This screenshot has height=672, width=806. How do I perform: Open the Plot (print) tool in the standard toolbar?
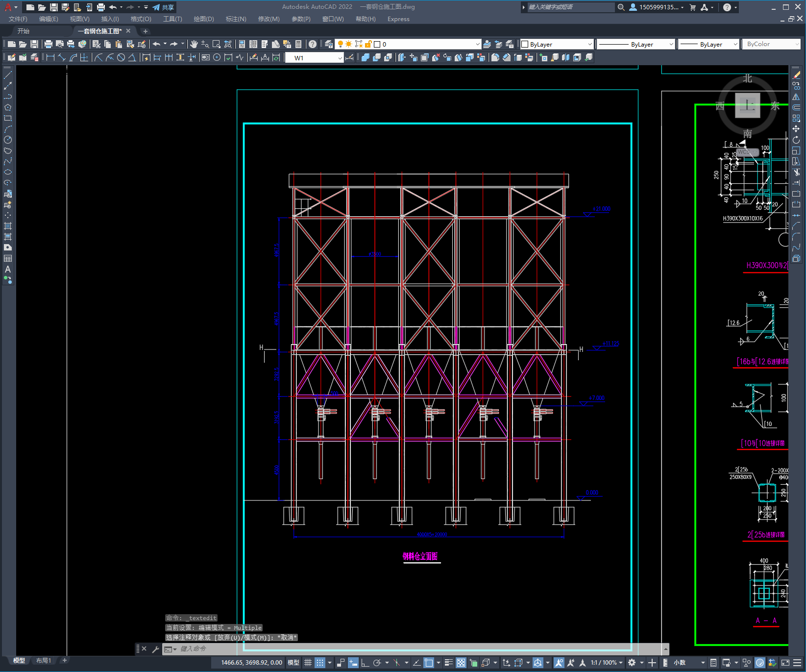[49, 44]
